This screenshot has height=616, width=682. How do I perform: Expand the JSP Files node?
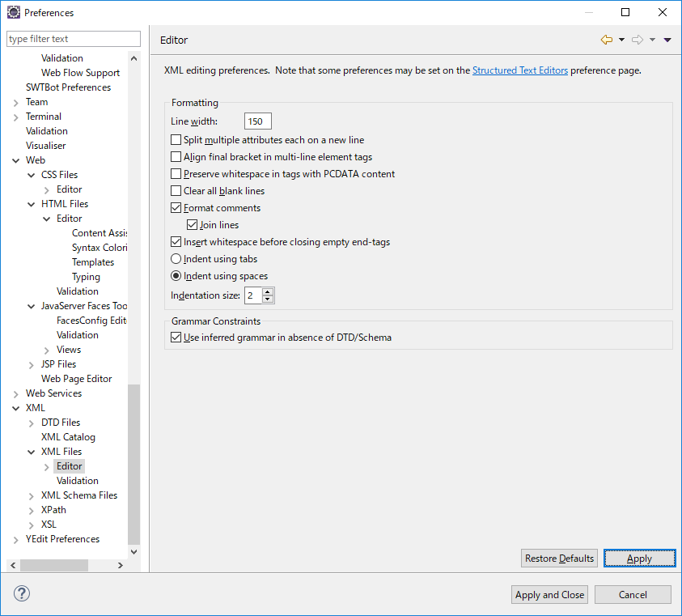[32, 365]
